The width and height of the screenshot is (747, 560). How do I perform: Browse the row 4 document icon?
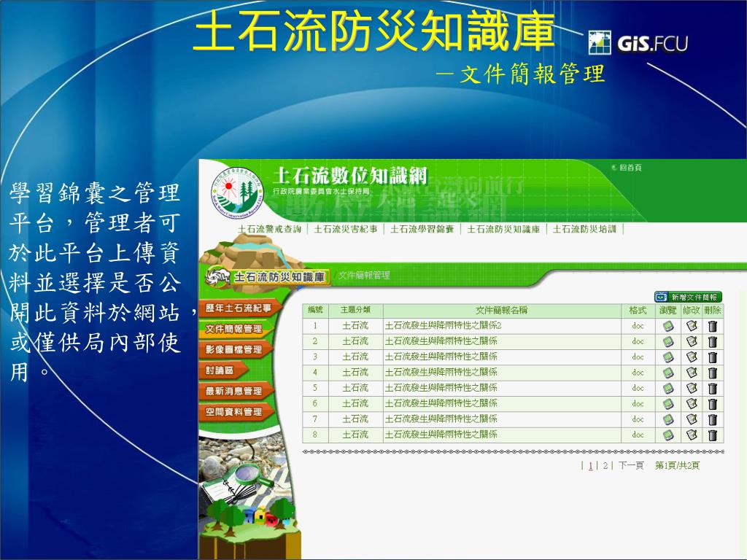pyautogui.click(x=668, y=373)
